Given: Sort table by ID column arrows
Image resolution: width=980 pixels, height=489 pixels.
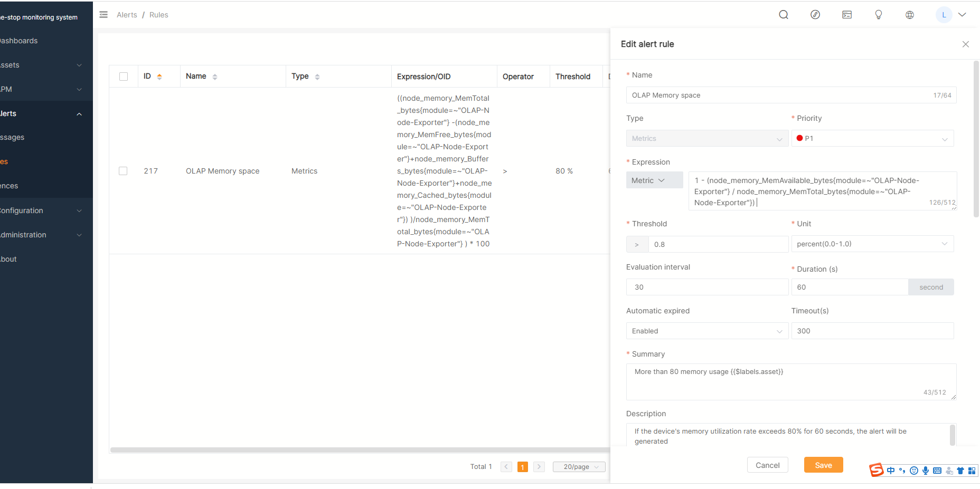Looking at the screenshot, I should click(x=159, y=76).
